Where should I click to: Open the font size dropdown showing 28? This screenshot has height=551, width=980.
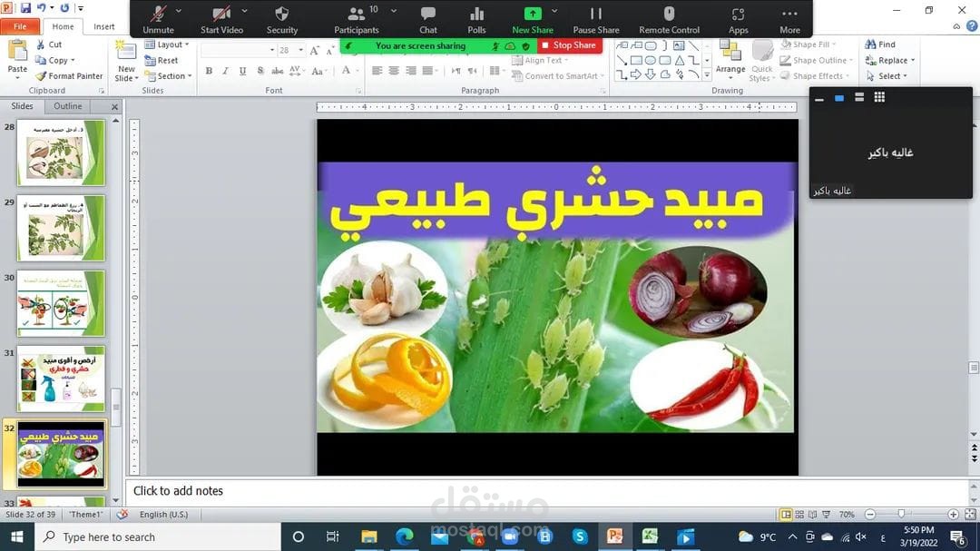coord(300,50)
